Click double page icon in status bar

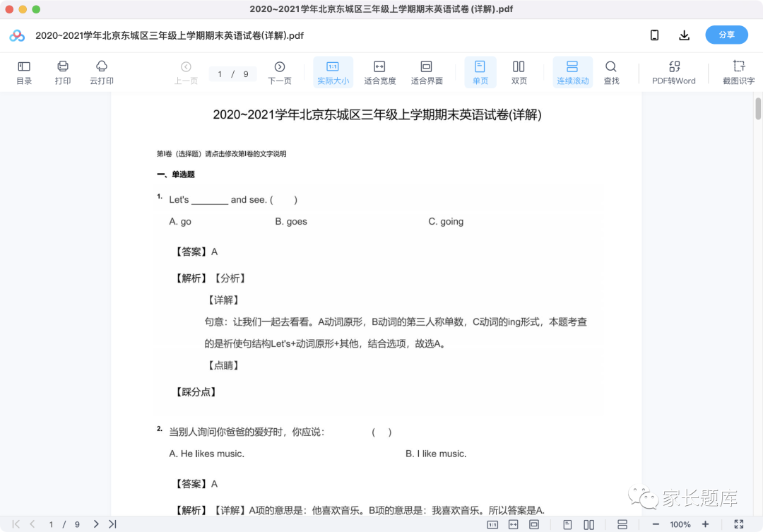click(x=588, y=525)
